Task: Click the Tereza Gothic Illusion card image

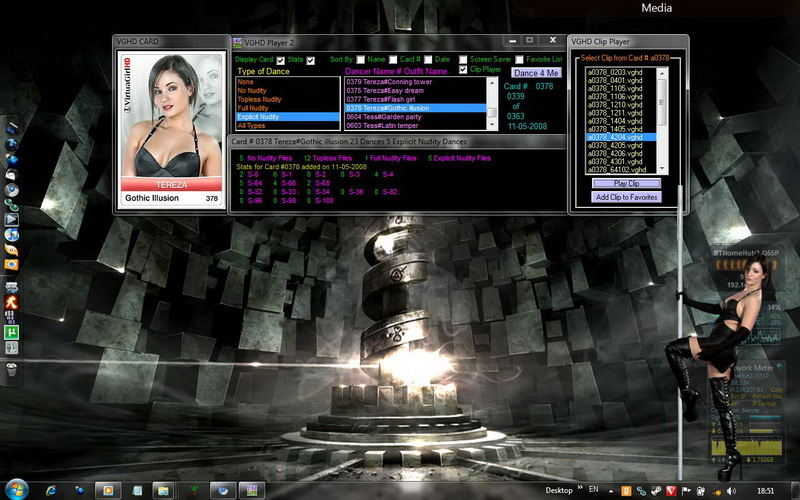Action: (x=171, y=130)
